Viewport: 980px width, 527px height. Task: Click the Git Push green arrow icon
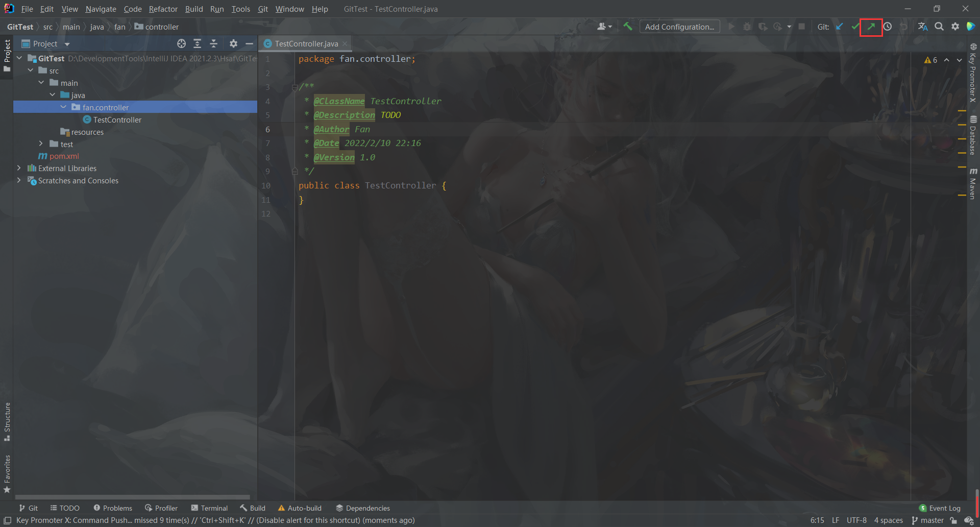[871, 27]
